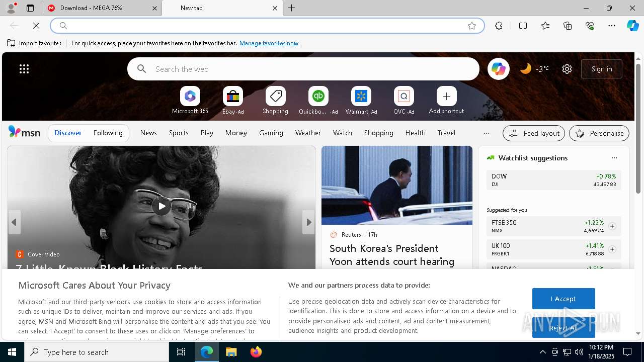Stop loading the page
The width and height of the screenshot is (644, 362).
(36, 26)
